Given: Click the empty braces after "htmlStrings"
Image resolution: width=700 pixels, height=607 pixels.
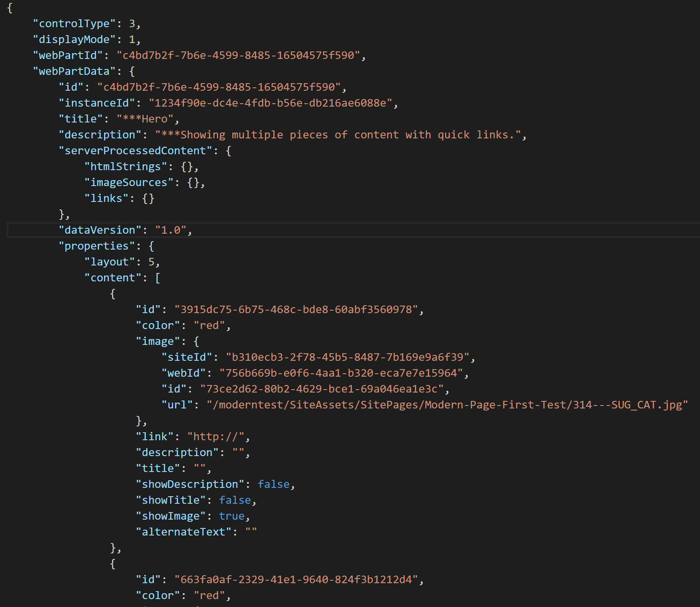Looking at the screenshot, I should point(187,167).
